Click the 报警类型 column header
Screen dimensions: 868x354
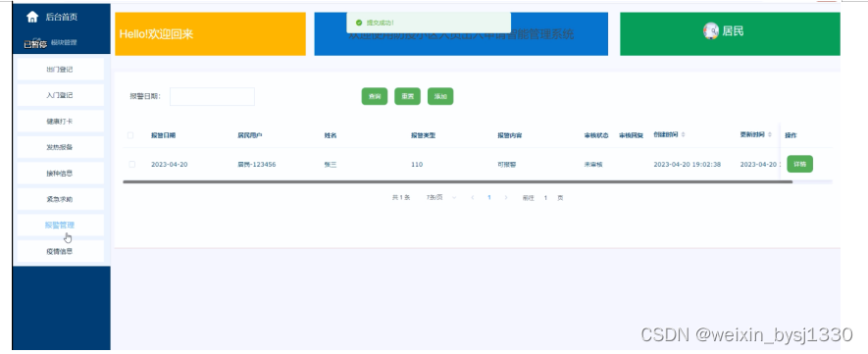click(x=423, y=135)
